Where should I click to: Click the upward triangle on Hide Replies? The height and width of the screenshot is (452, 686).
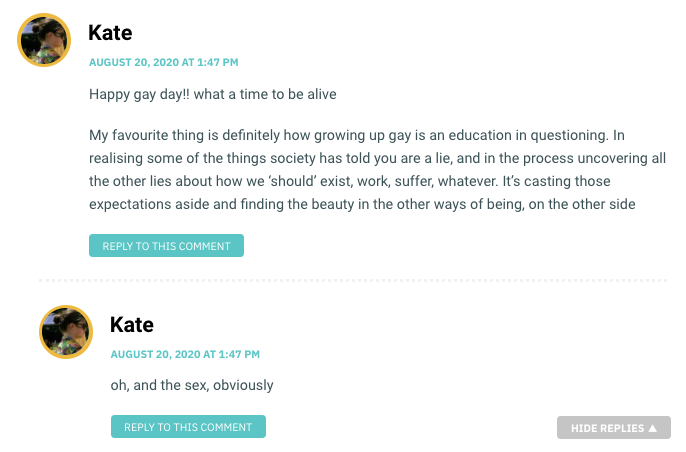tap(652, 428)
